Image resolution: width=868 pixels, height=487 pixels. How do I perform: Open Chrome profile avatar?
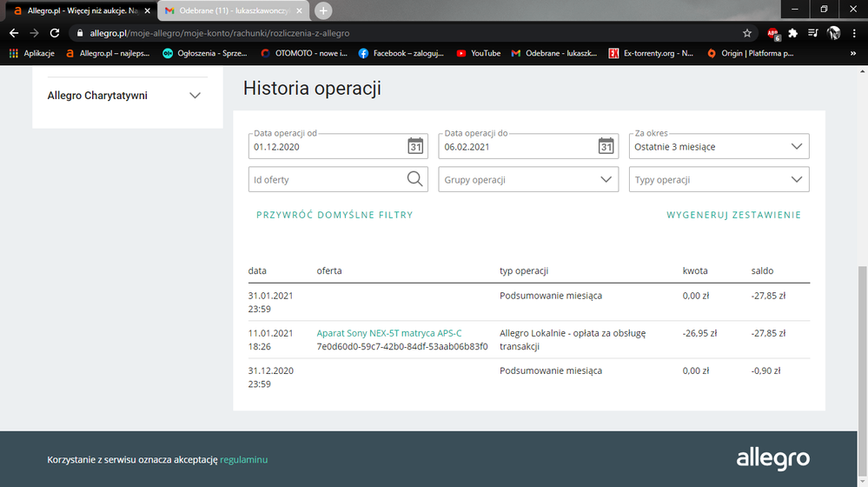point(833,33)
